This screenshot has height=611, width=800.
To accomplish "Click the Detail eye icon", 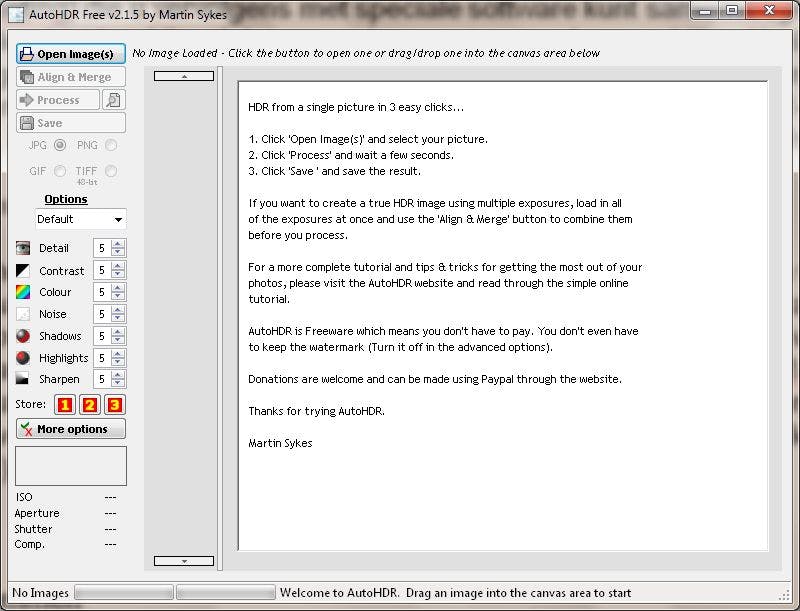I will point(23,248).
